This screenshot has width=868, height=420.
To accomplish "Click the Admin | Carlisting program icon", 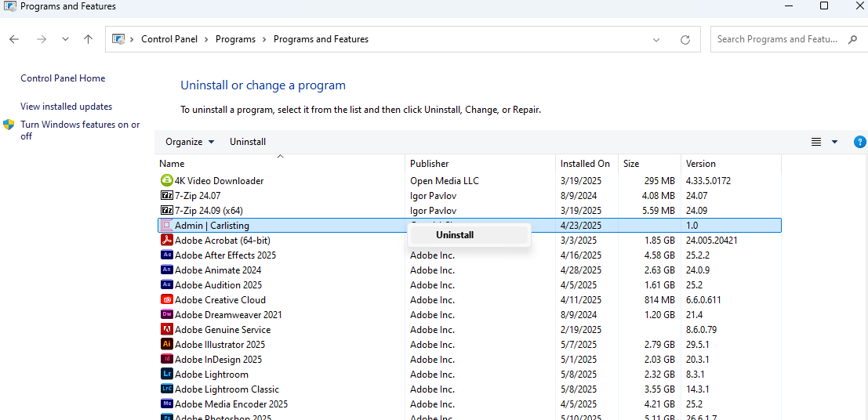I will [x=166, y=225].
